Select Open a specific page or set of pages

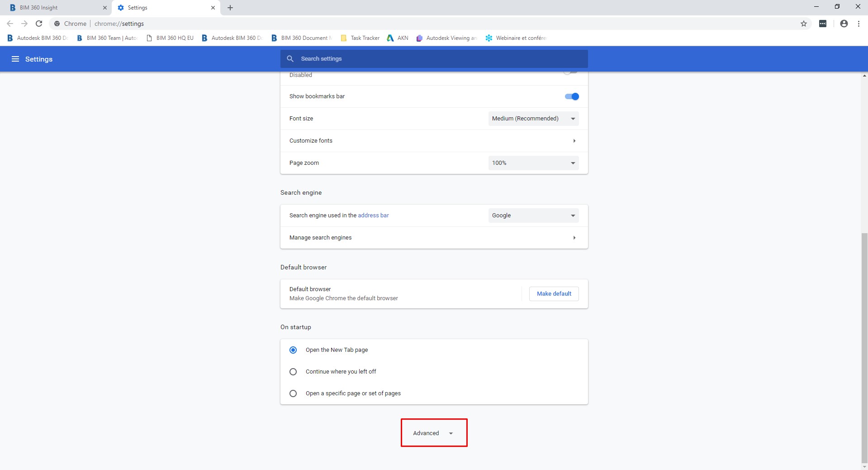pos(293,393)
